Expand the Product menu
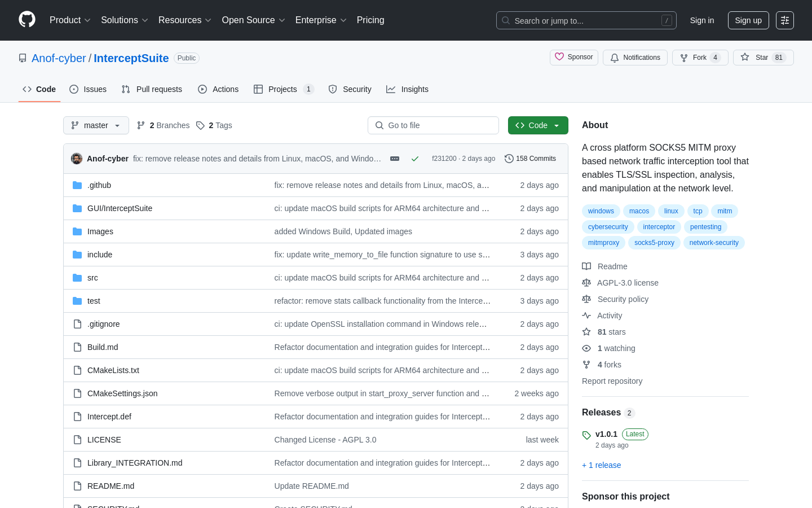Viewport: 812px width, 508px height. (70, 20)
